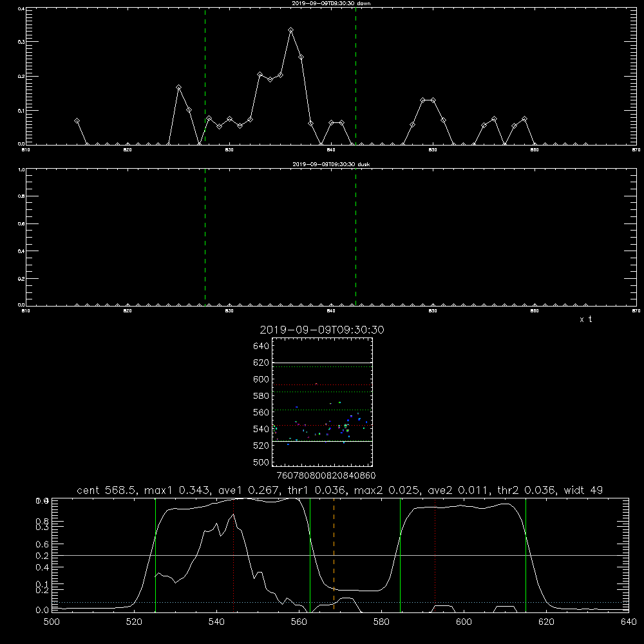Click the '760780800820840860' x-axis labels of scatter plot
Screen dimensions: 644x644
pos(326,475)
